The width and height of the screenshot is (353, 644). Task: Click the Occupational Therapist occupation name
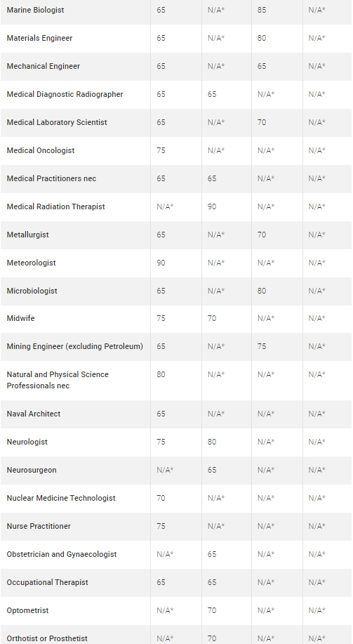coord(47,582)
